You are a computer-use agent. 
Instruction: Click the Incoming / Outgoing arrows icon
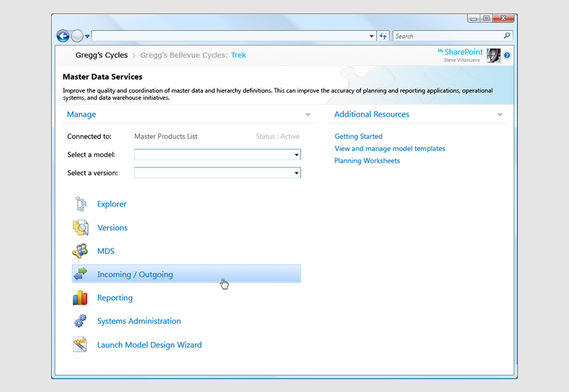(80, 274)
